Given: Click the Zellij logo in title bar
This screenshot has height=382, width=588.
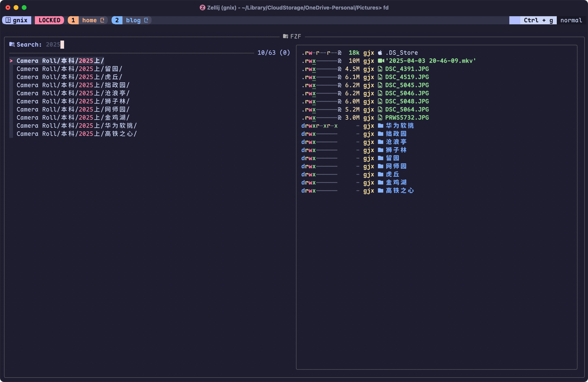Looking at the screenshot, I should (x=202, y=8).
